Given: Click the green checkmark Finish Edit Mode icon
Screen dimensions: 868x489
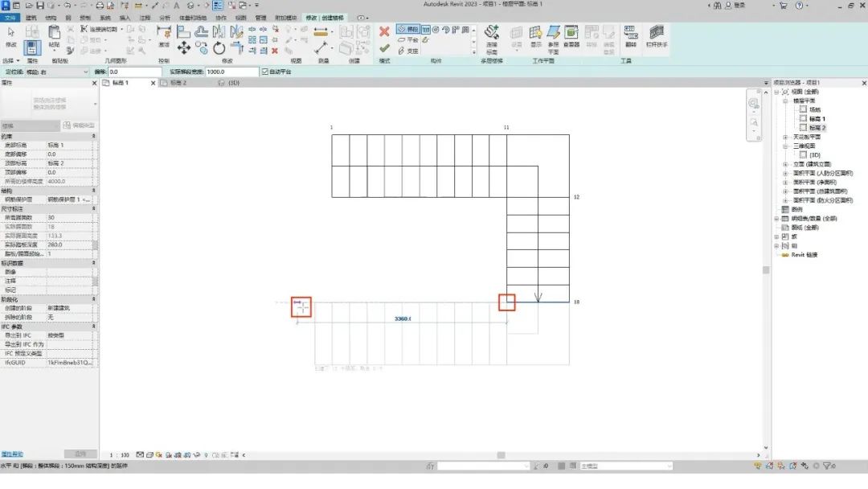Looking at the screenshot, I should pyautogui.click(x=384, y=48).
